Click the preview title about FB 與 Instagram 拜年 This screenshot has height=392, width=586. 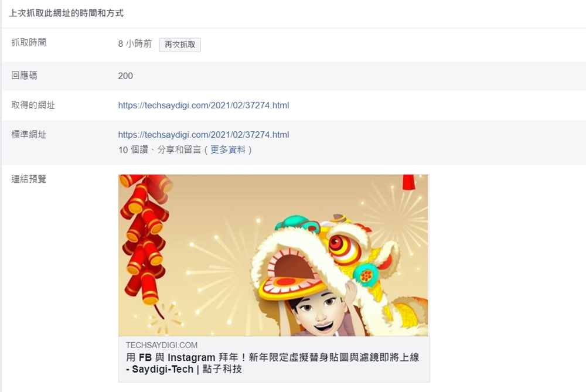[x=272, y=363]
